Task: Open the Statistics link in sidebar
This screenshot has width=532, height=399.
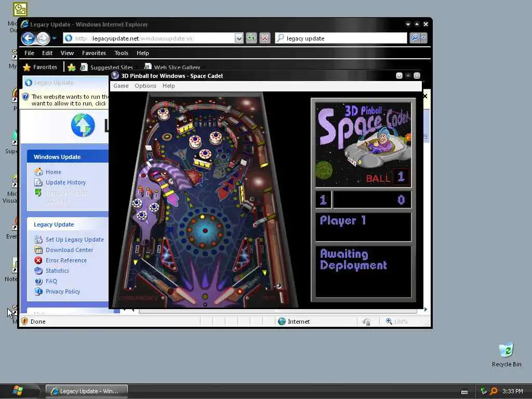Action: [57, 271]
